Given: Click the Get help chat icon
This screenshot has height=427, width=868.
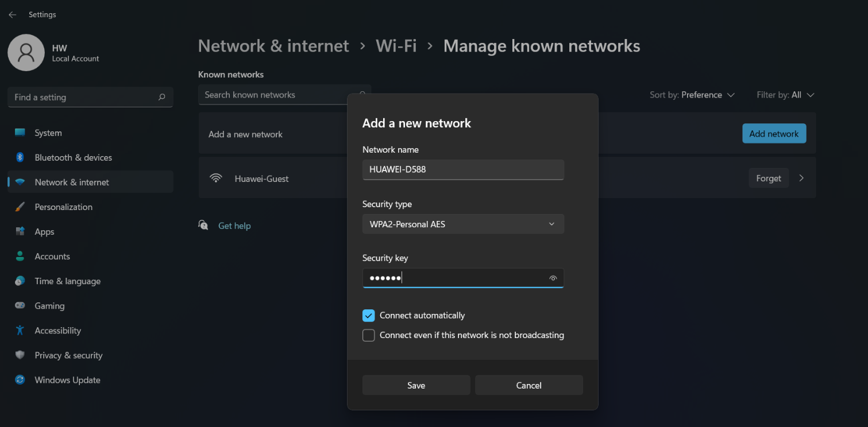Looking at the screenshot, I should click(203, 225).
